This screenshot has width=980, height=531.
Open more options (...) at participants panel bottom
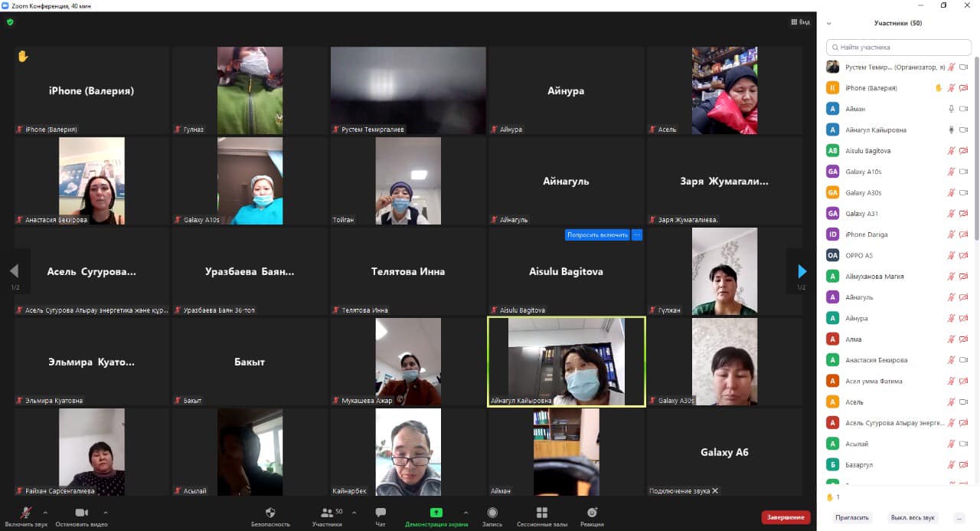[x=959, y=518]
